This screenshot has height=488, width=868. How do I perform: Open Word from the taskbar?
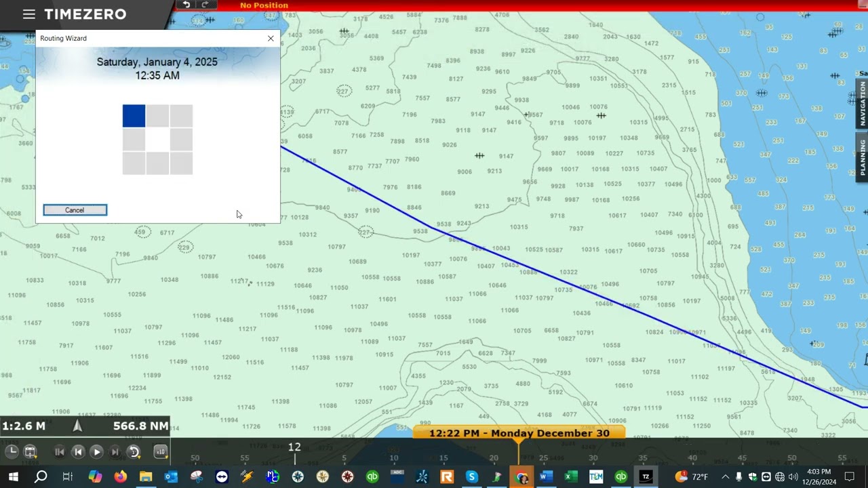click(546, 477)
